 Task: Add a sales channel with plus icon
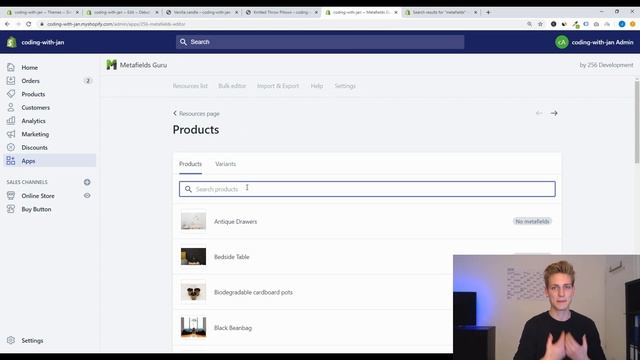point(87,182)
